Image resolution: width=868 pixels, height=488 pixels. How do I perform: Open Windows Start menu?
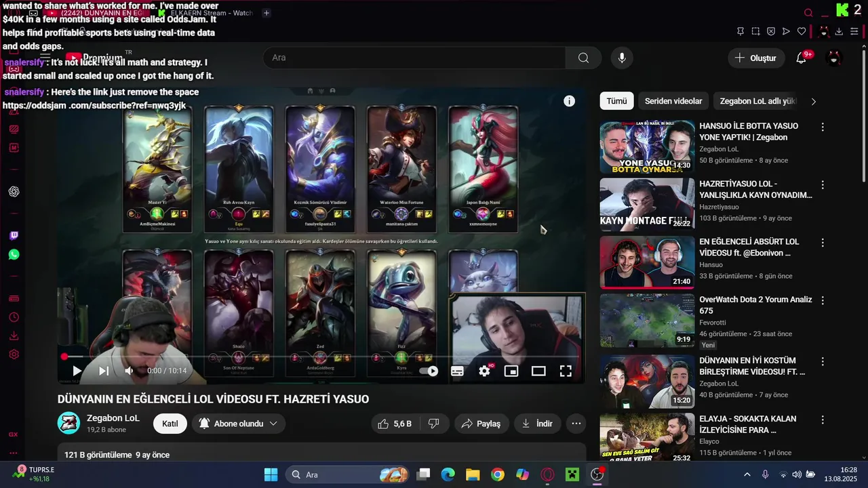pyautogui.click(x=271, y=474)
